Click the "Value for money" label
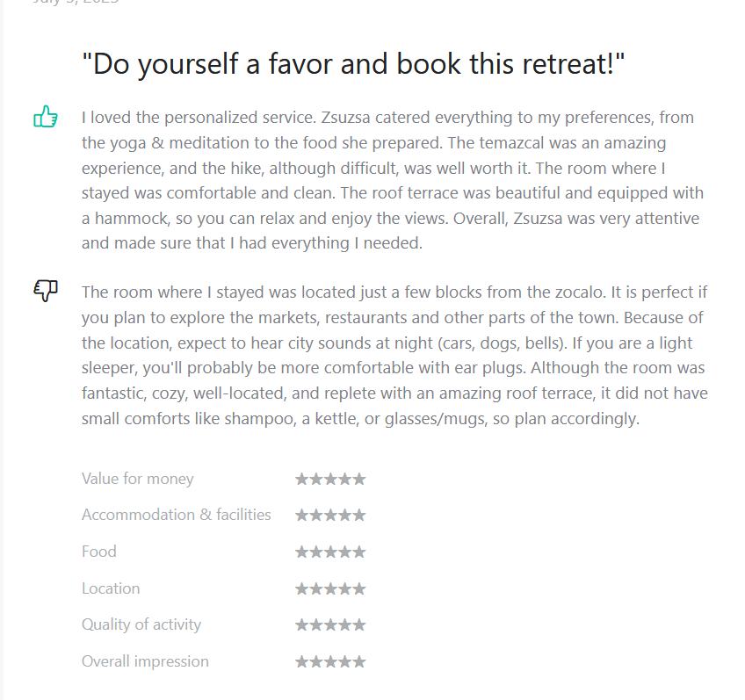 click(138, 479)
